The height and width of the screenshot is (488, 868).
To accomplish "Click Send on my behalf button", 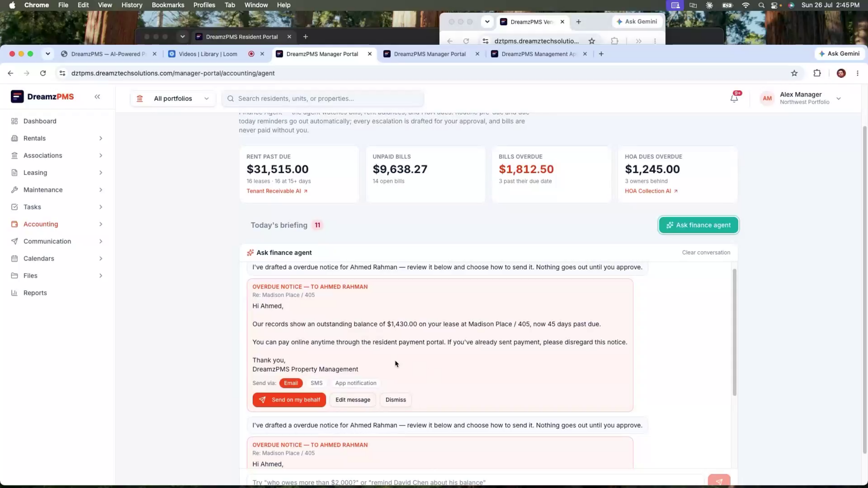I will click(289, 400).
